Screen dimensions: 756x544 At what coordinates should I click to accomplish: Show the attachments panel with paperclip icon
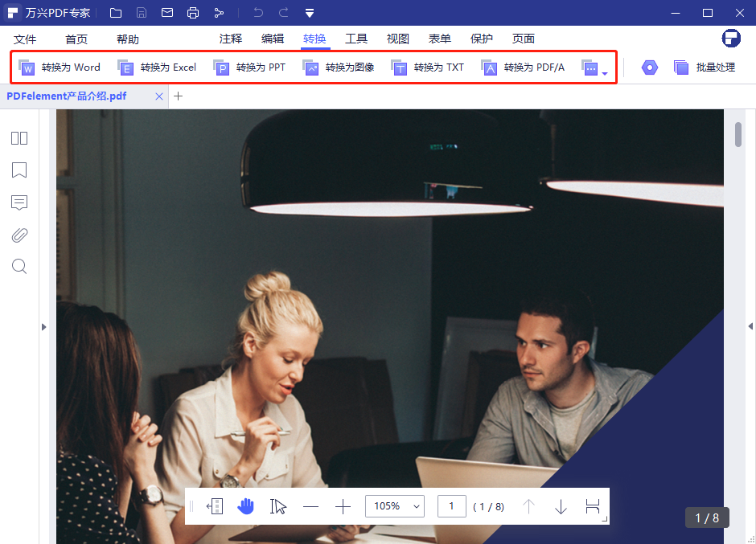point(19,235)
